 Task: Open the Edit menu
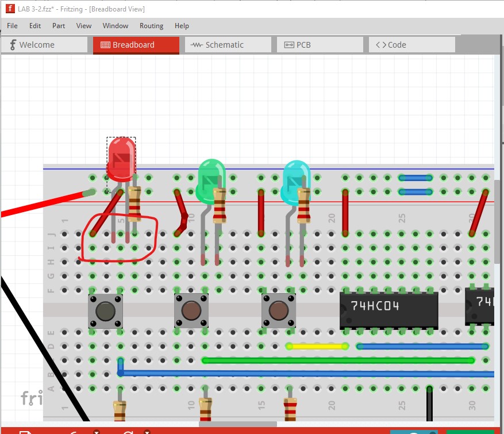[35, 26]
